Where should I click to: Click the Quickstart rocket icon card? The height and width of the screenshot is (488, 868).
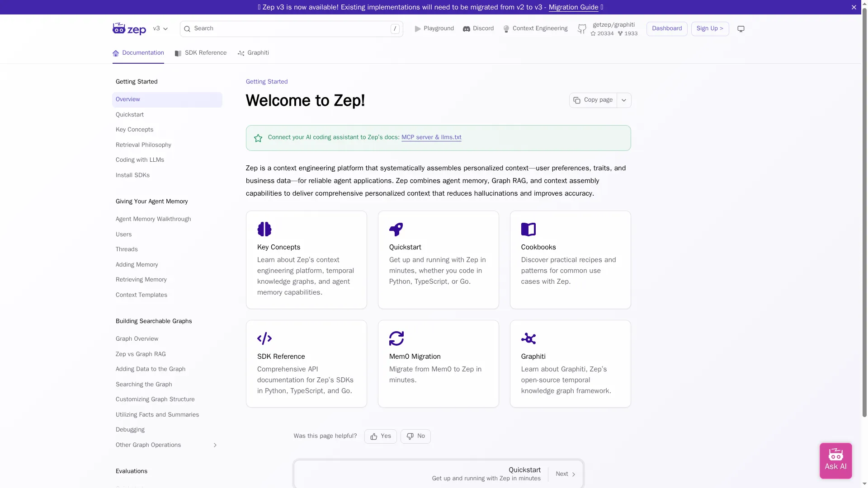tap(396, 229)
